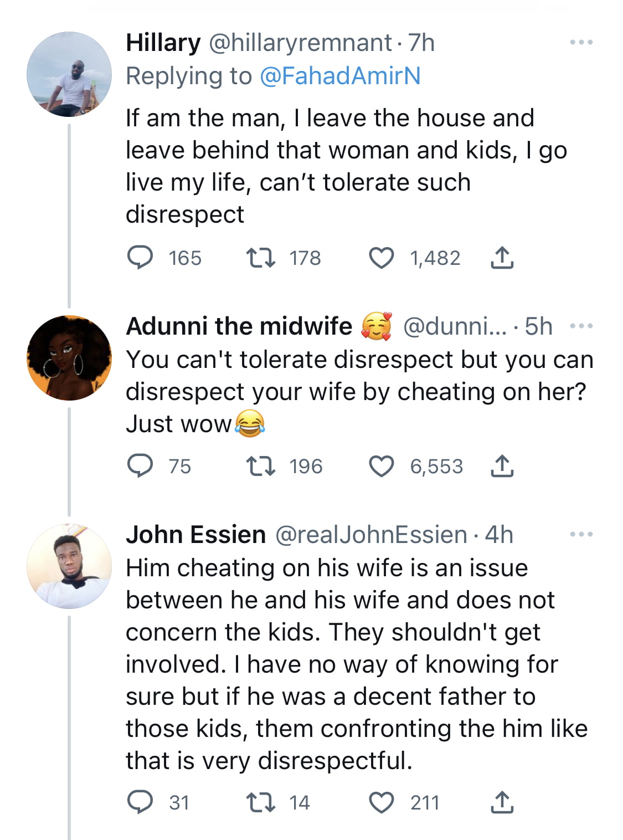This screenshot has height=840, width=623.
Task: Open the @FahadAmirN mention link
Action: click(x=340, y=76)
